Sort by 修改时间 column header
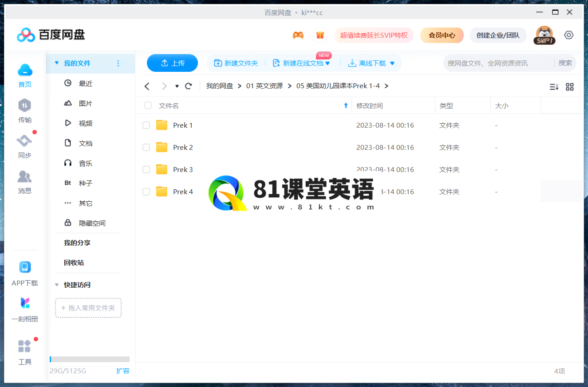Image resolution: width=588 pixels, height=387 pixels. (394, 106)
